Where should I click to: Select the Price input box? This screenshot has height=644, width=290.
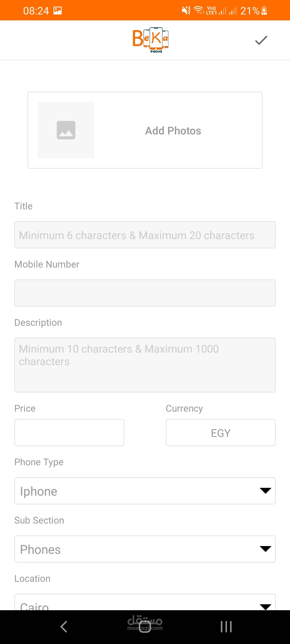click(x=69, y=433)
